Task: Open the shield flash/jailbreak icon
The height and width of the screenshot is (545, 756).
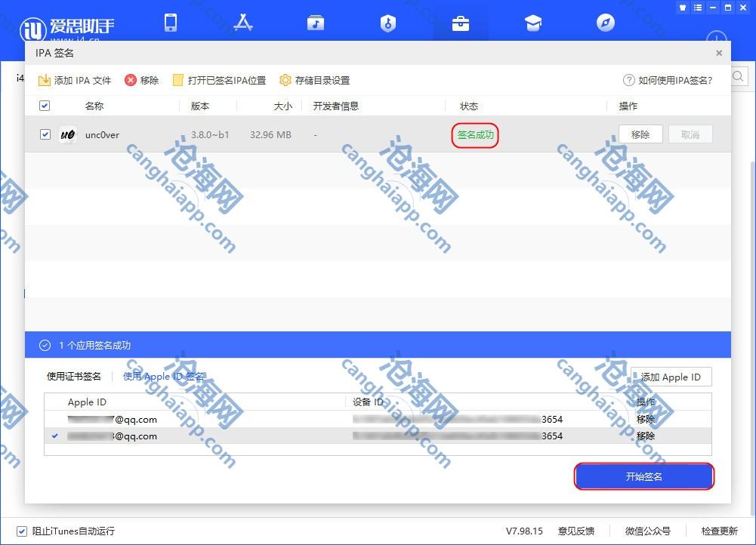Action: point(388,23)
